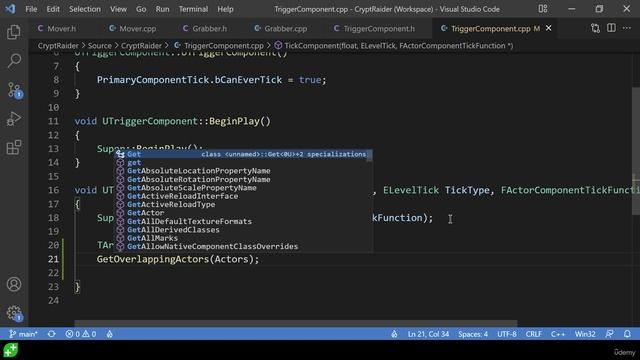The image size is (640, 360).
Task: Click the flame icon left in status bar
Action: [x=110, y=334]
